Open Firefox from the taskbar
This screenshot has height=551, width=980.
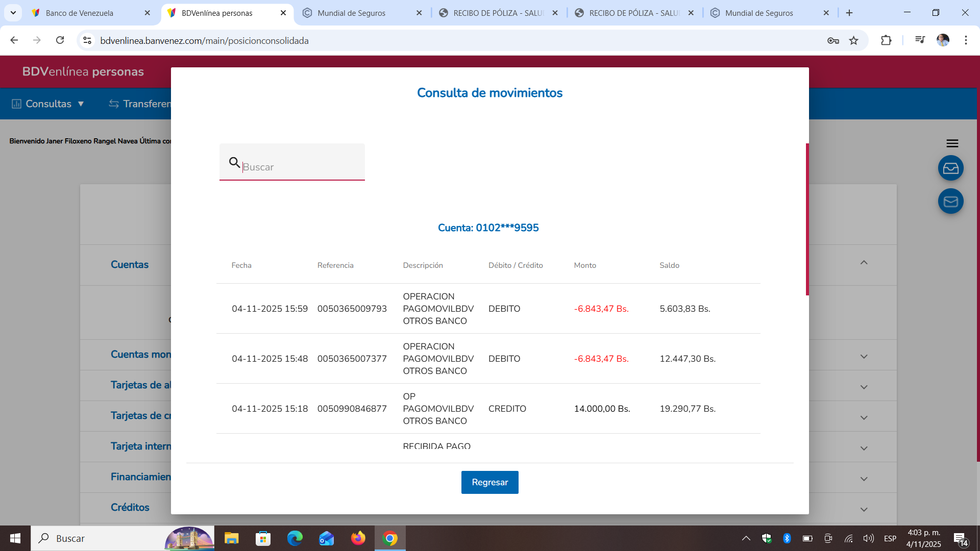[358, 538]
